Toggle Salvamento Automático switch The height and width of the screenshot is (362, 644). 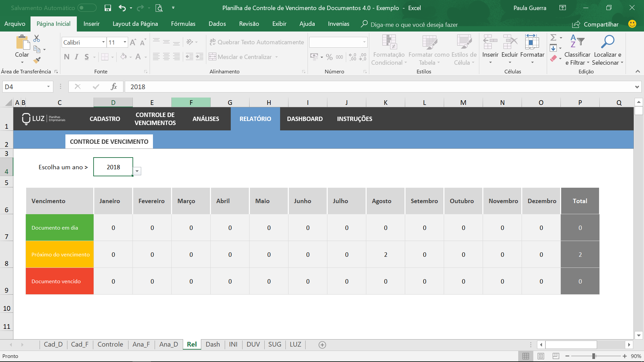87,8
